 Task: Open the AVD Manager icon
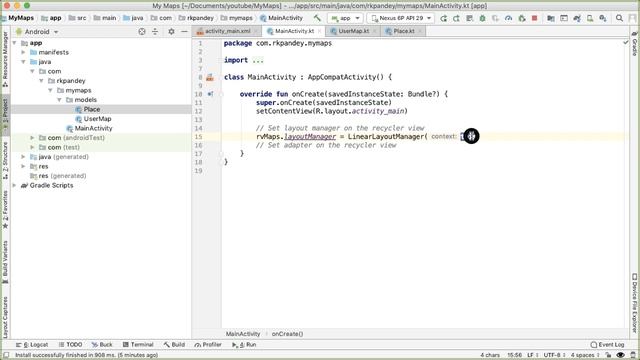[590, 18]
